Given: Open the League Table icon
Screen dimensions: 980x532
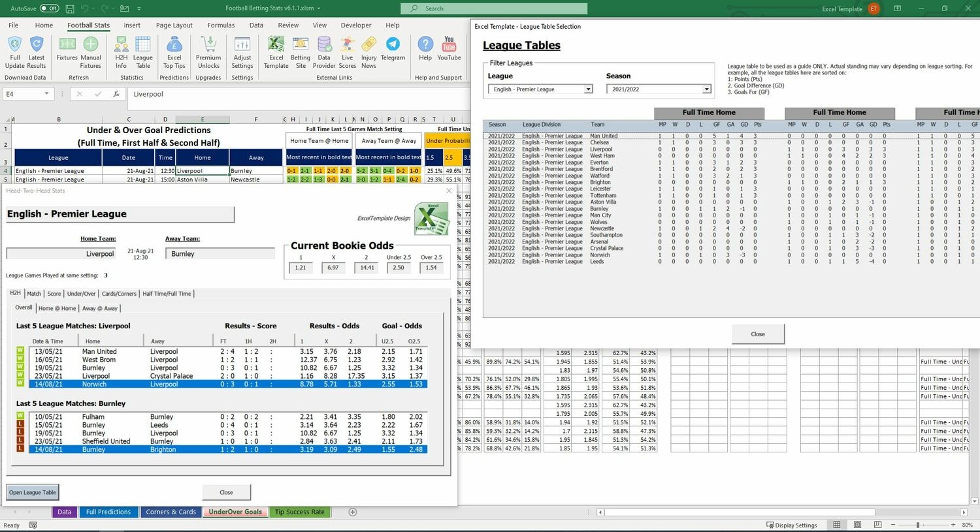Looking at the screenshot, I should tap(143, 52).
